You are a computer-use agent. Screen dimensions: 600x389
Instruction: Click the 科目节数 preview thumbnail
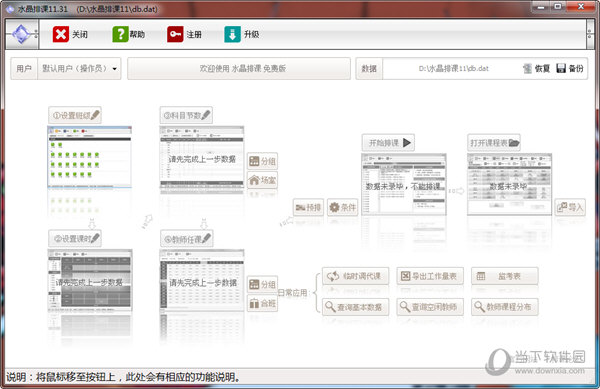coord(202,157)
